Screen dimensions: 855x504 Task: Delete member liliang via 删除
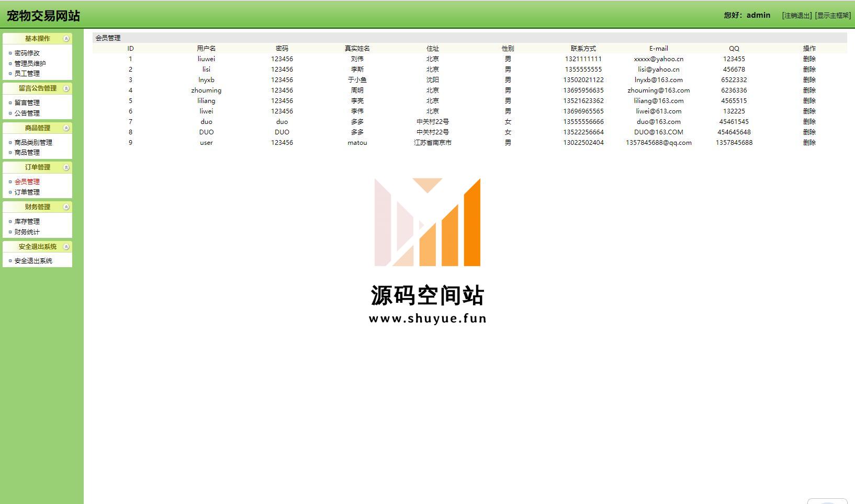tap(809, 100)
